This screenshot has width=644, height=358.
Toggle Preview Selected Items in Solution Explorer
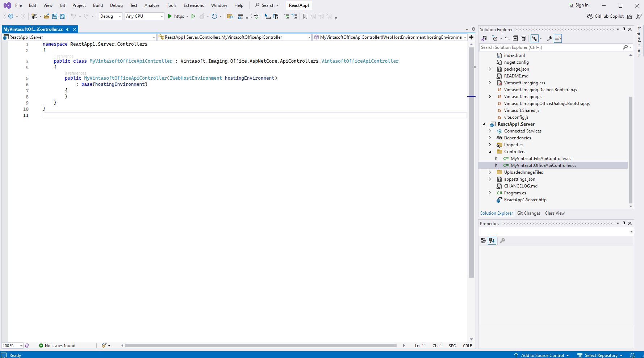point(558,38)
